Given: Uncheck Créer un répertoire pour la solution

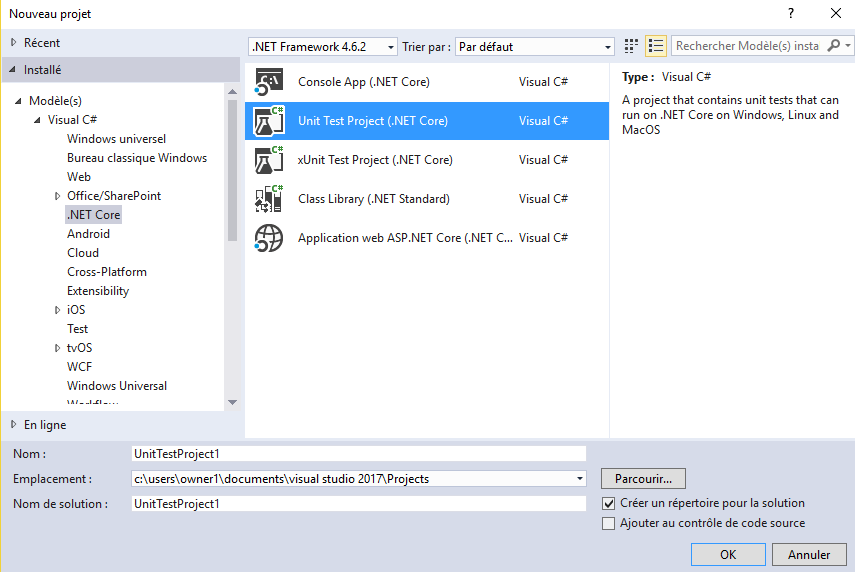Looking at the screenshot, I should click(x=609, y=504).
